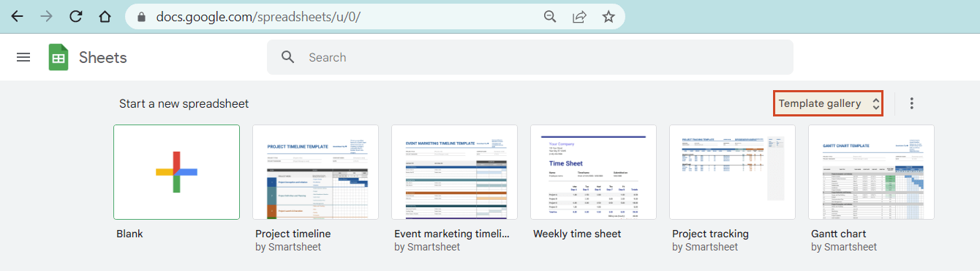The image size is (980, 271).
Task: Focus the address bar URL
Action: [258, 17]
